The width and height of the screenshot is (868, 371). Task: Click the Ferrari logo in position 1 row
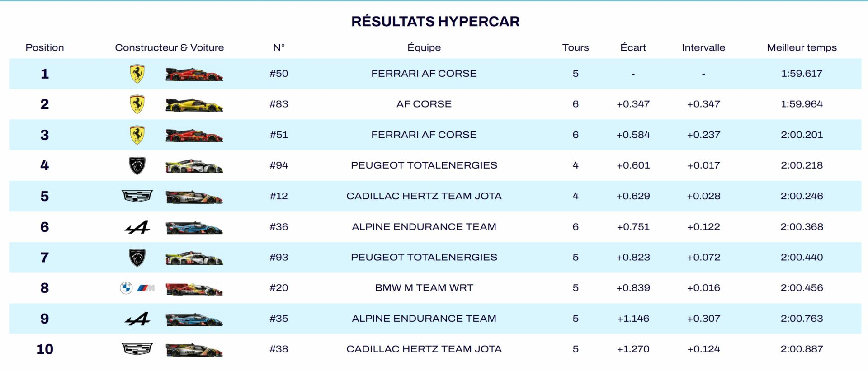pyautogui.click(x=137, y=74)
